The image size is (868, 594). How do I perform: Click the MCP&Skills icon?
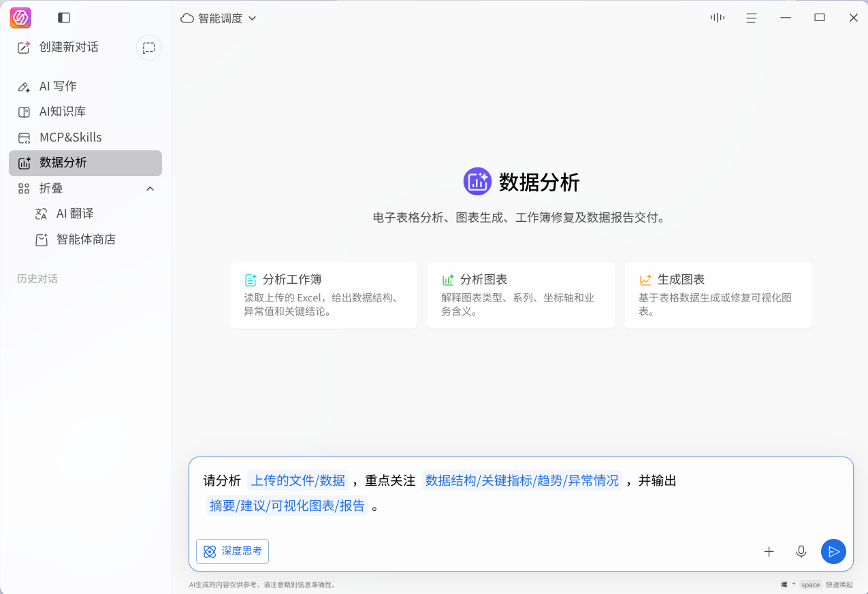(x=24, y=137)
